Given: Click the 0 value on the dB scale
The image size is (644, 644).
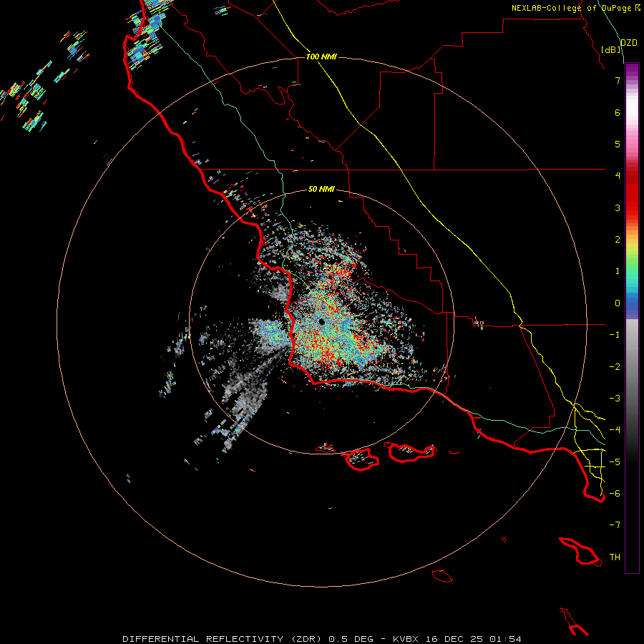Looking at the screenshot, I should tap(618, 303).
